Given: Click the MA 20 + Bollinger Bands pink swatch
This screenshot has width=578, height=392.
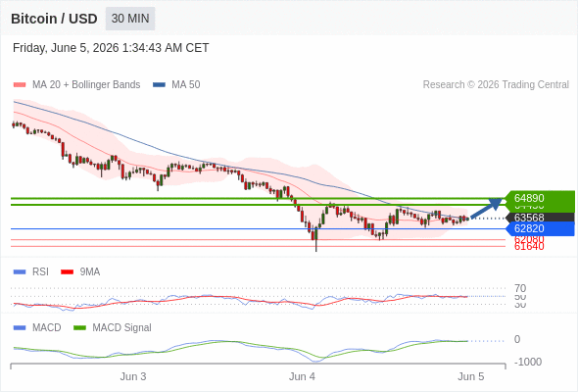Looking at the screenshot, I should (20, 85).
